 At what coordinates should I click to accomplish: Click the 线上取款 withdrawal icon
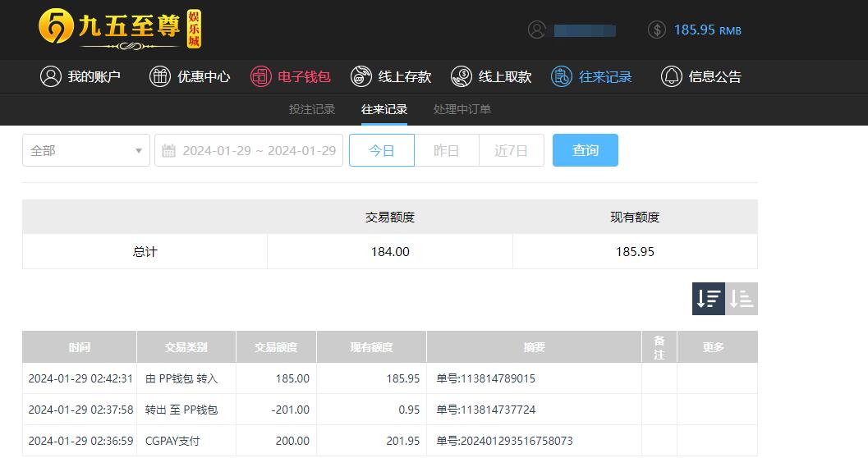coord(462,76)
